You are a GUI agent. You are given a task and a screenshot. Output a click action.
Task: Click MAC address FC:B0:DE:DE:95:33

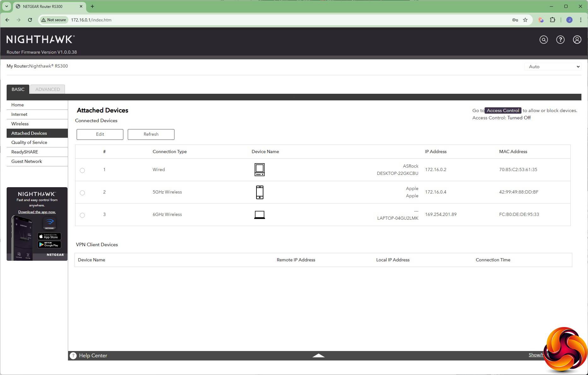coord(519,214)
